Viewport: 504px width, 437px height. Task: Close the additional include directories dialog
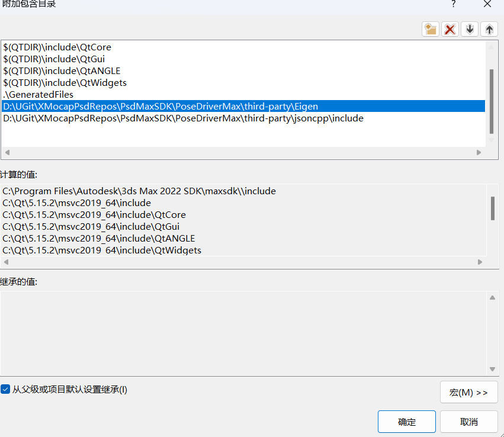click(487, 4)
